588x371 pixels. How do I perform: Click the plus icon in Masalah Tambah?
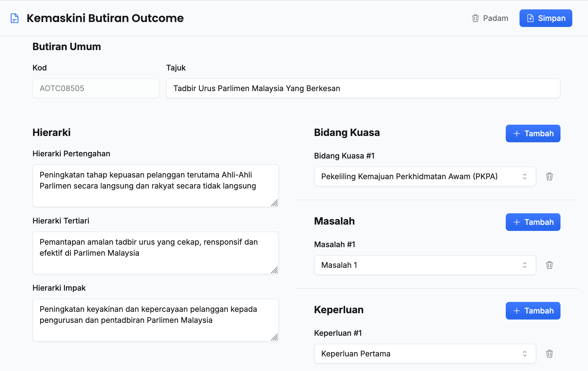pos(517,222)
